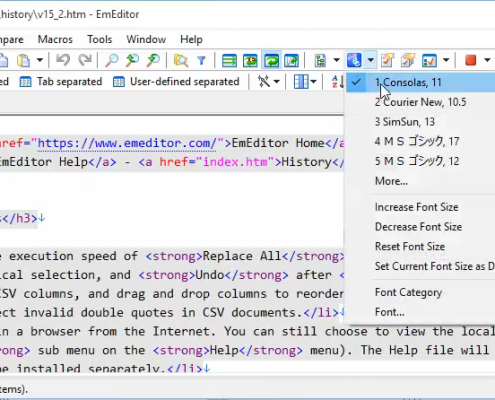Image resolution: width=495 pixels, height=400 pixels.
Task: Open the customize icon's dropdown arrow
Action: pyautogui.click(x=446, y=60)
